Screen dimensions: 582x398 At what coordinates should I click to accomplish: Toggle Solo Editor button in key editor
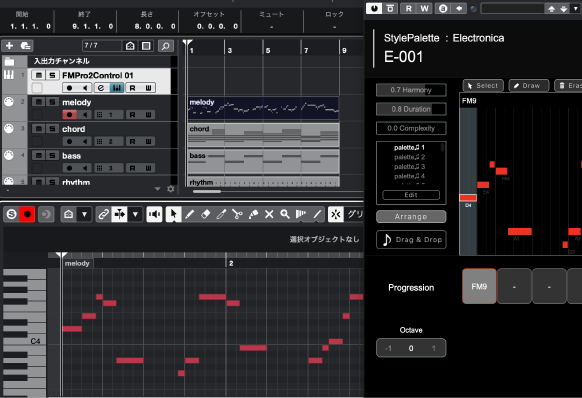(12, 214)
